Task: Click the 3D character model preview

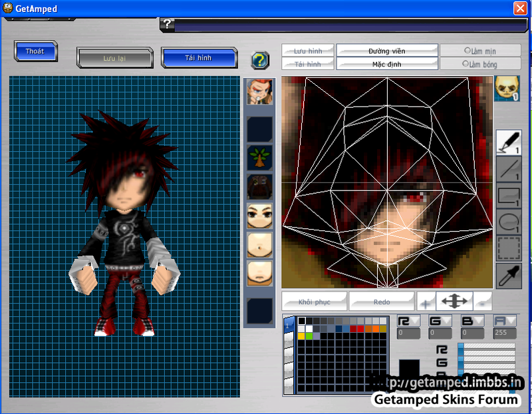Action: click(x=124, y=224)
